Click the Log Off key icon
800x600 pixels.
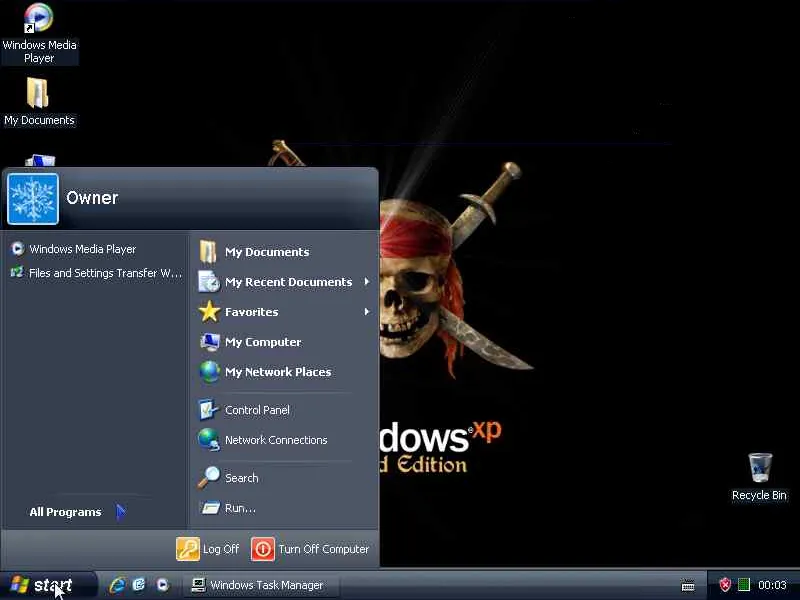pos(188,549)
